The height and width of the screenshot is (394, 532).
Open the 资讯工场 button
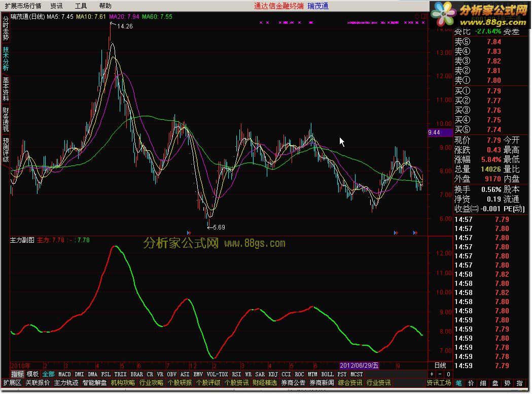click(x=439, y=383)
